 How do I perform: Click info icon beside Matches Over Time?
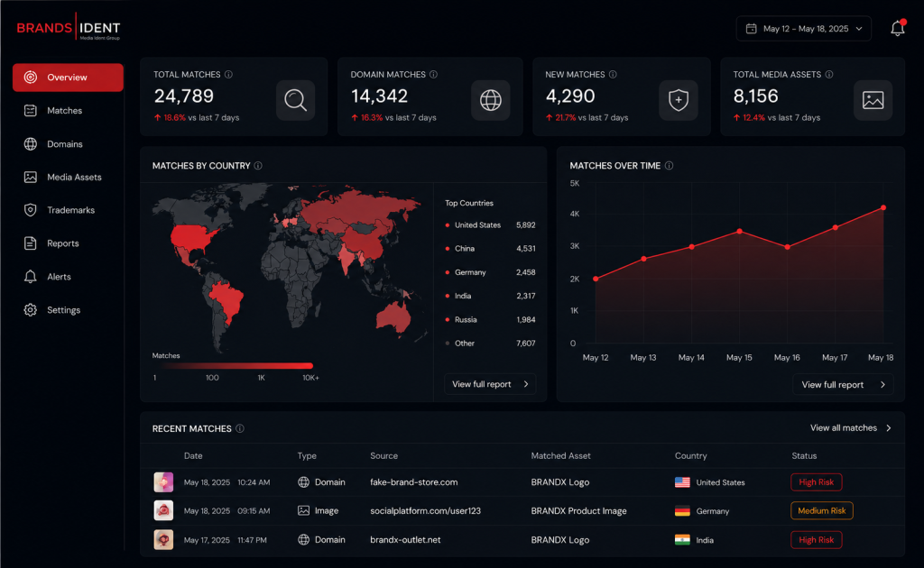click(x=669, y=166)
